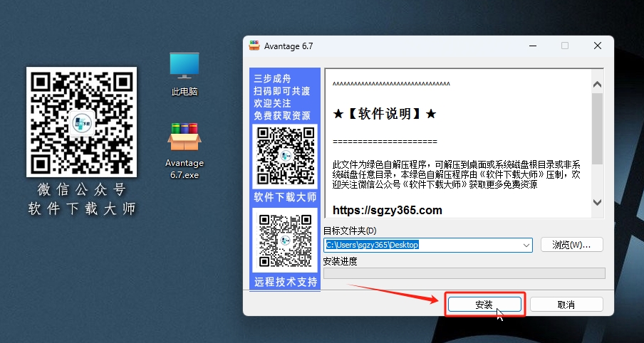
Task: Click the 软件下载大师 label in sidebar
Action: 285,197
